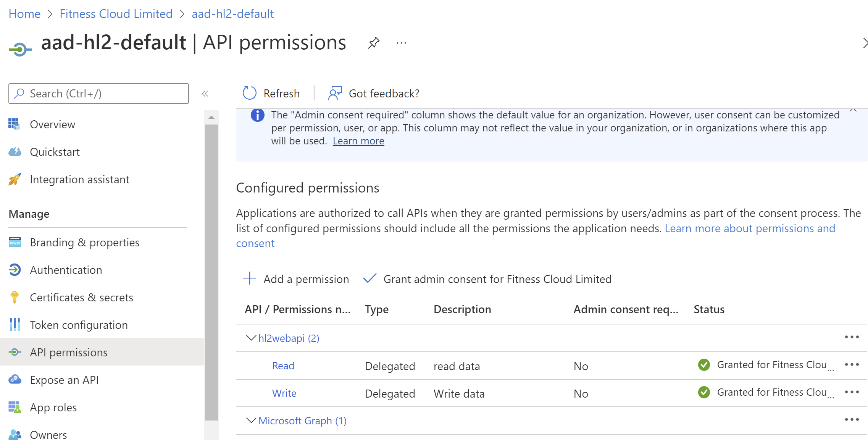Click the Refresh button label
This screenshot has width=868, height=440.
281,94
